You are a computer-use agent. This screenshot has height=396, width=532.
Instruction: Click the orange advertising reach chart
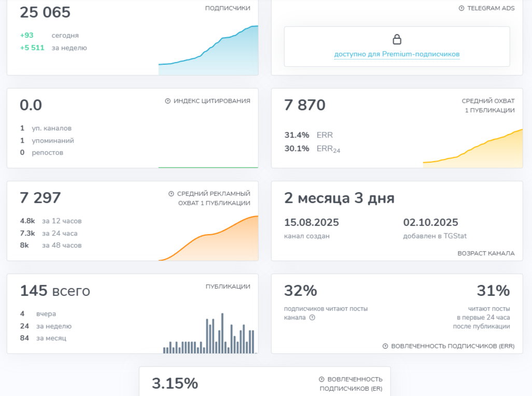(207, 238)
